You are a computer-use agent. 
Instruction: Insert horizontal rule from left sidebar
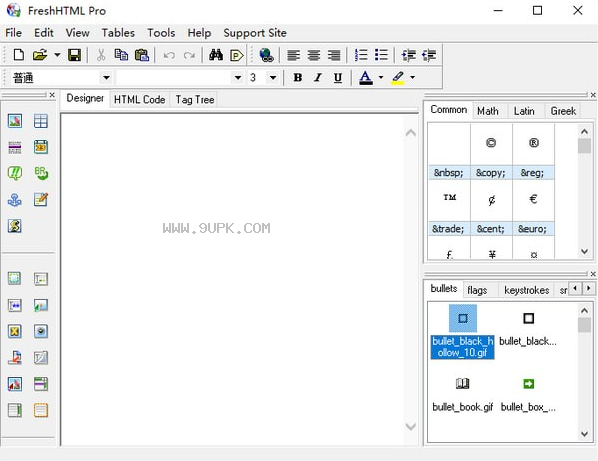(15, 147)
